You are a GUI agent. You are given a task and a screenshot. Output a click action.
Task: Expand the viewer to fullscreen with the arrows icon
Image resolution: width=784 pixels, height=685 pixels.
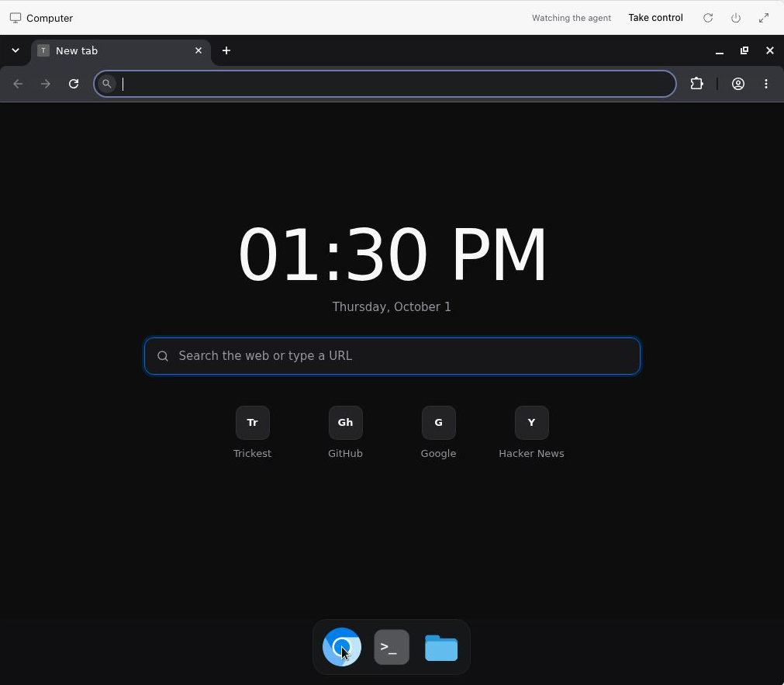tap(764, 18)
